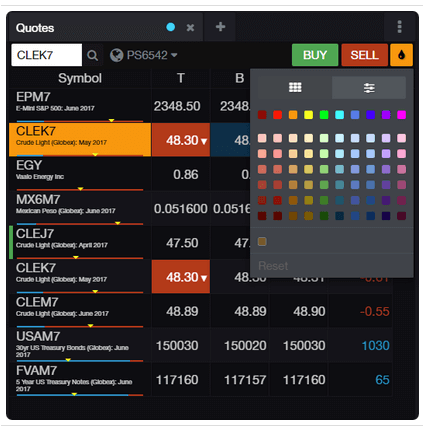This screenshot has width=423, height=426.
Task: Switch to the sliders custom color tab
Action: click(369, 88)
